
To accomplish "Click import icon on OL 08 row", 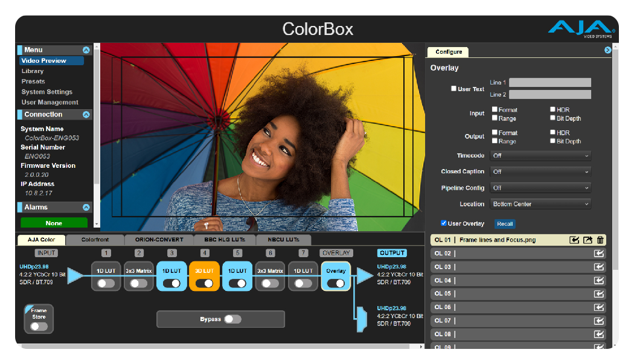I will click(599, 334).
